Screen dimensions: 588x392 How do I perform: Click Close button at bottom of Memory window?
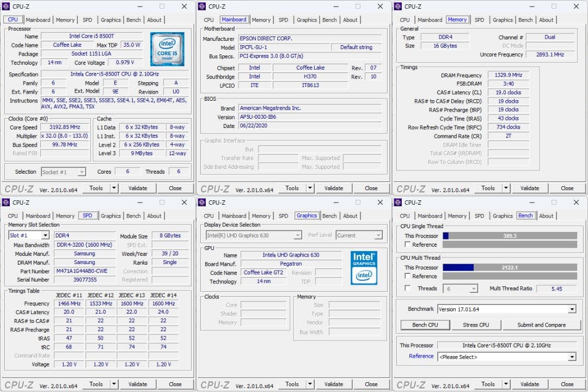pos(567,188)
